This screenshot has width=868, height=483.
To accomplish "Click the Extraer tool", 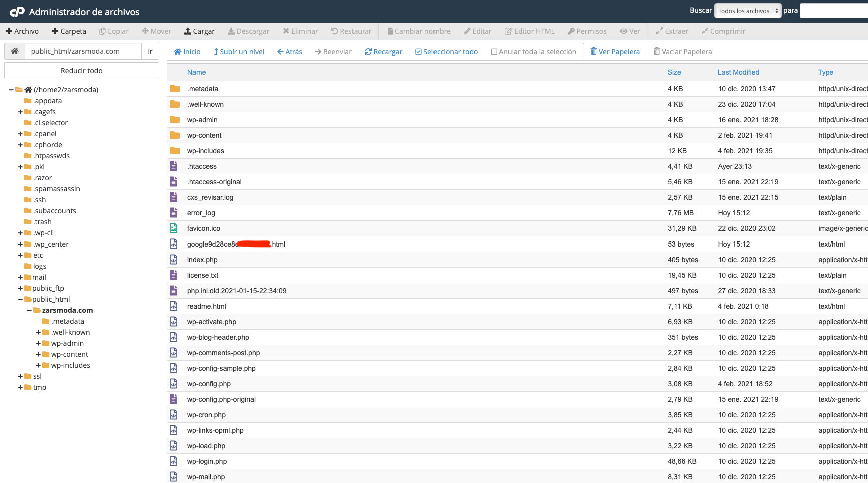I will coord(672,31).
